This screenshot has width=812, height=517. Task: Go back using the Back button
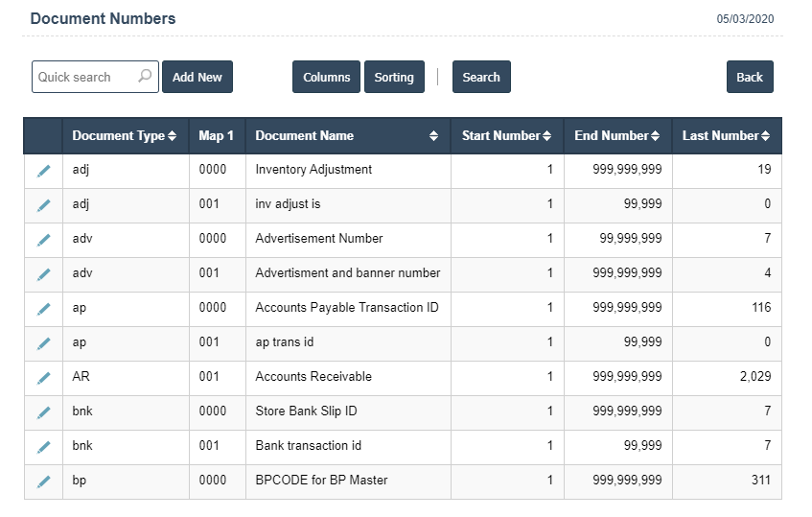pos(750,77)
